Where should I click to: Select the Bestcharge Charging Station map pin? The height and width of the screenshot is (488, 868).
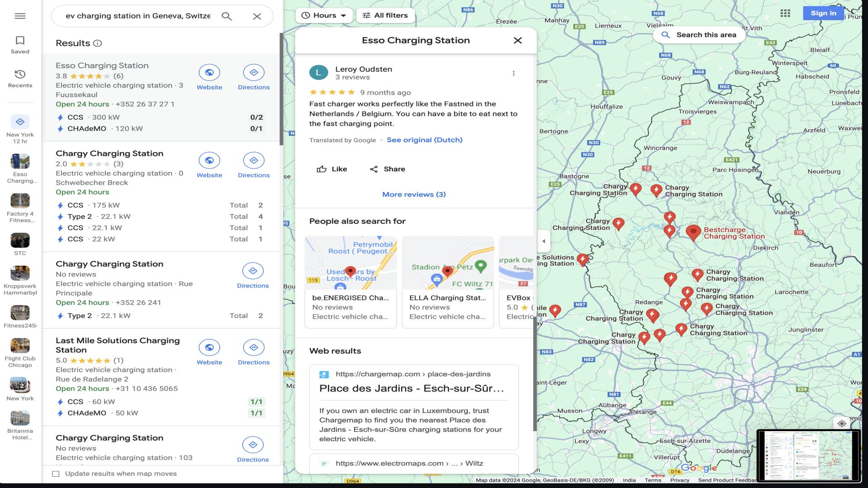pos(693,233)
